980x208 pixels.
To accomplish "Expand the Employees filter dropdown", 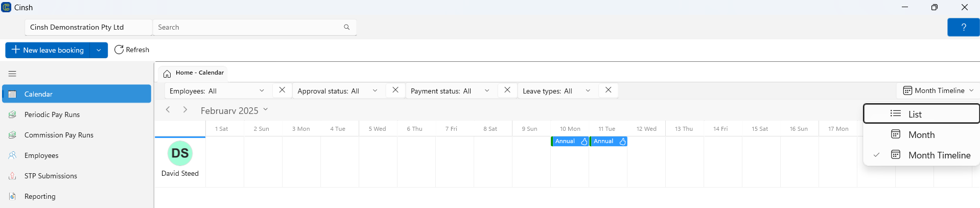I will pyautogui.click(x=262, y=91).
